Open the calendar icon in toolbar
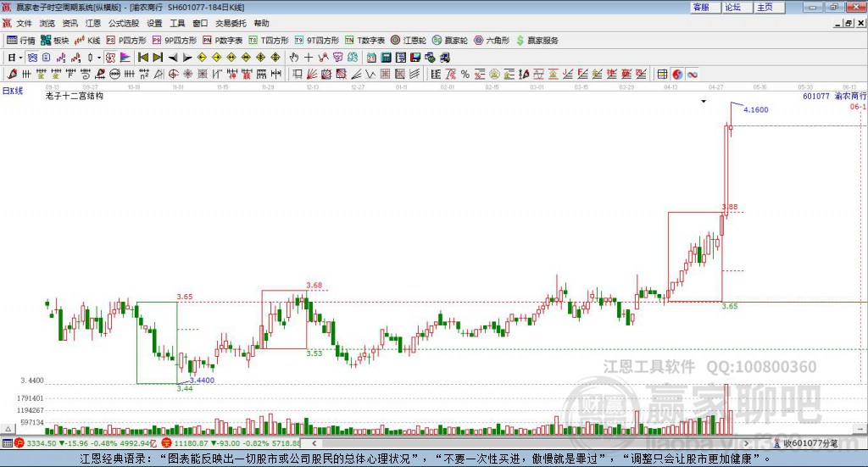The image size is (868, 467). coord(371,58)
